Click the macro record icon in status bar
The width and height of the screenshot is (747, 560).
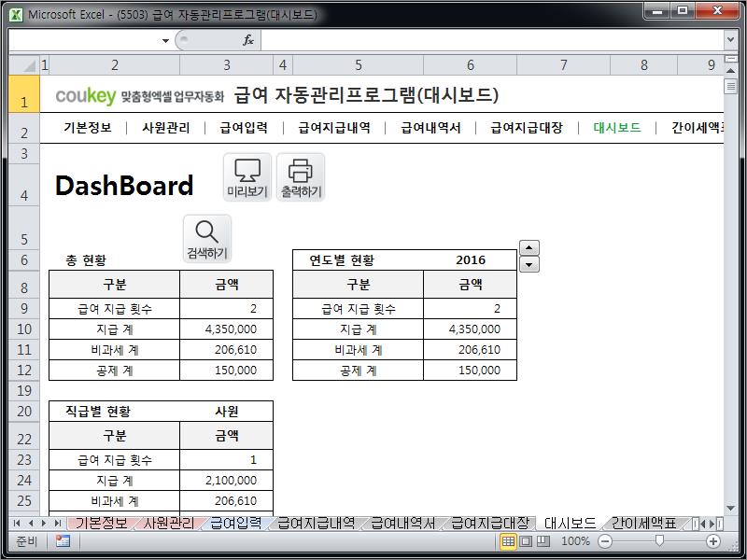pyautogui.click(x=63, y=541)
